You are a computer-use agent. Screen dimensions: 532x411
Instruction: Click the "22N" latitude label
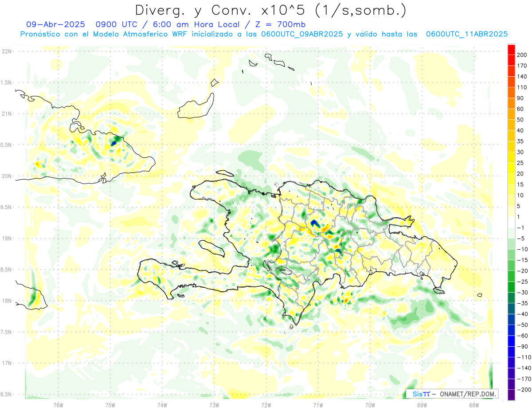pyautogui.click(x=7, y=51)
